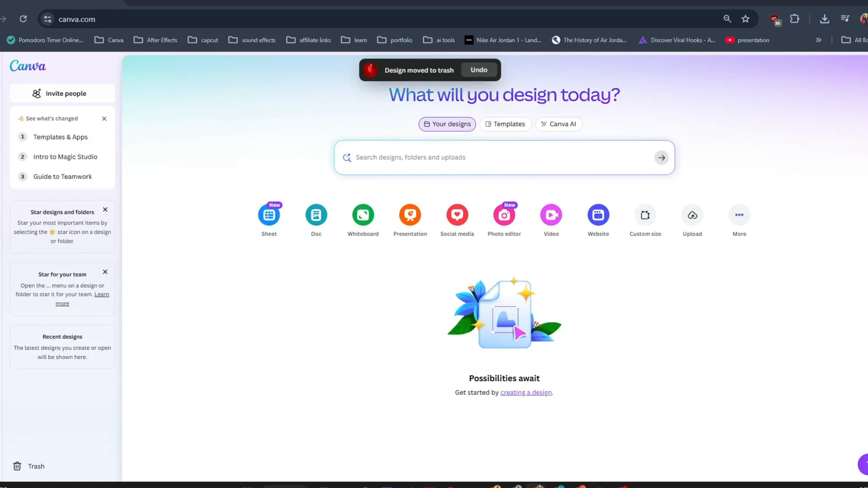The width and height of the screenshot is (868, 488).
Task: Create a new Doc
Action: tap(316, 215)
